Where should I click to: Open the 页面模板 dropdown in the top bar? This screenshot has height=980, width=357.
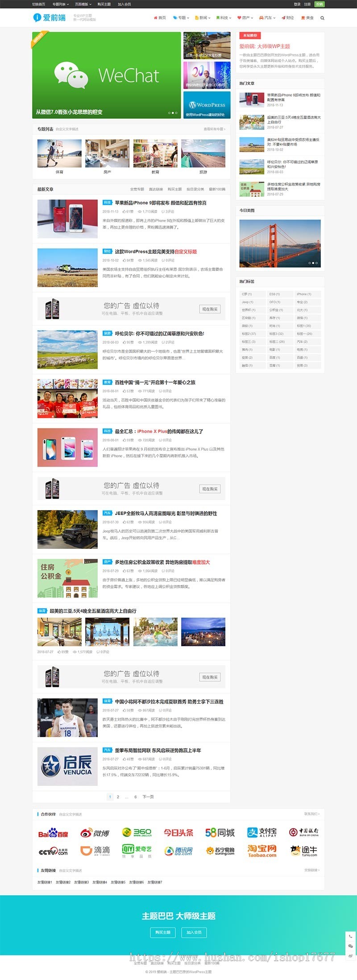83,4
